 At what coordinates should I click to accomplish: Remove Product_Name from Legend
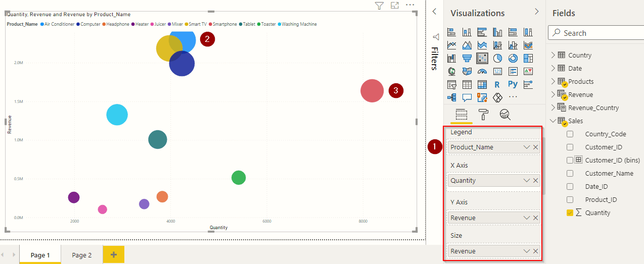[536, 147]
